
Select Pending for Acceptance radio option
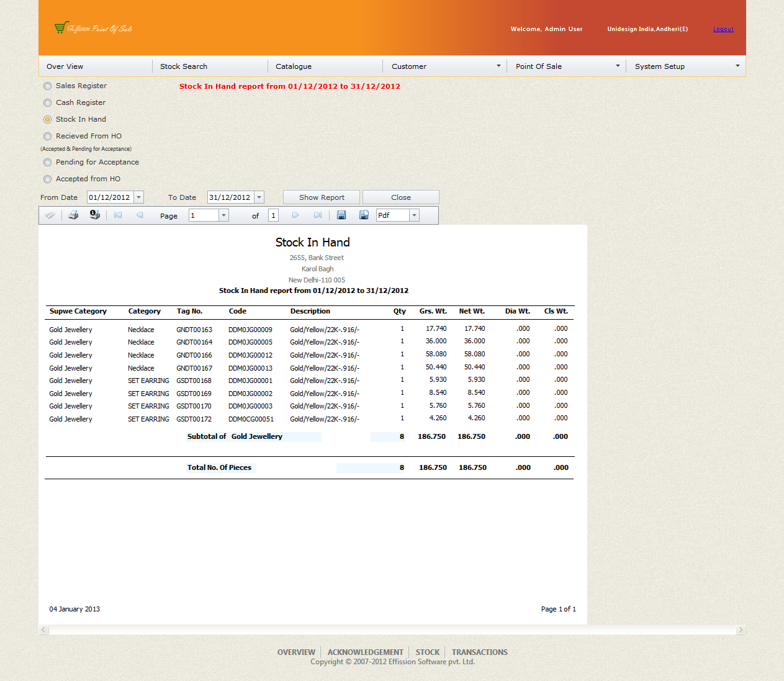[48, 163]
